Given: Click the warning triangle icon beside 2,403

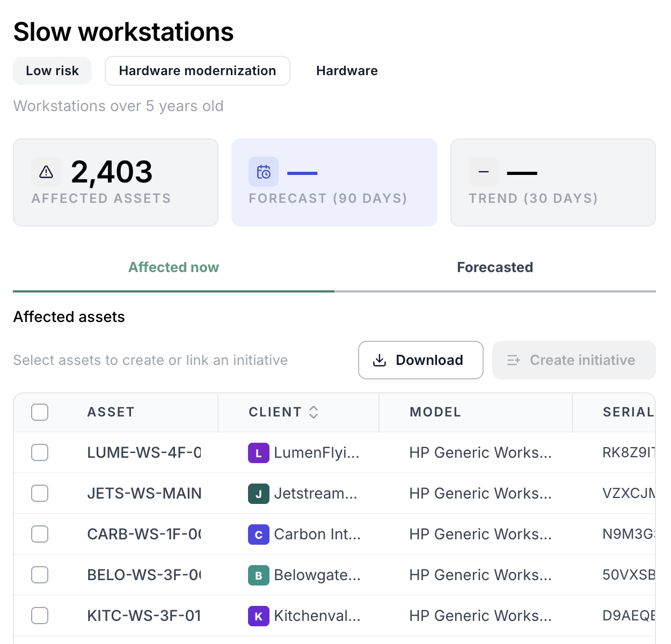Looking at the screenshot, I should click(x=46, y=172).
